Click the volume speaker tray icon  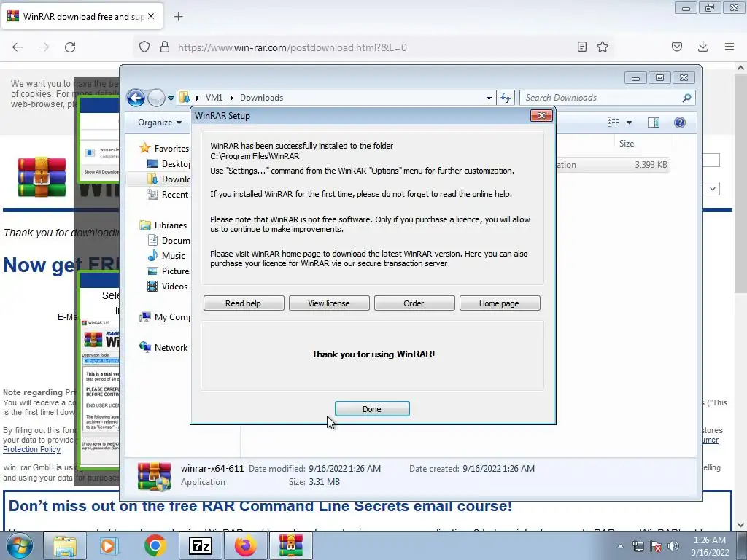tap(673, 546)
